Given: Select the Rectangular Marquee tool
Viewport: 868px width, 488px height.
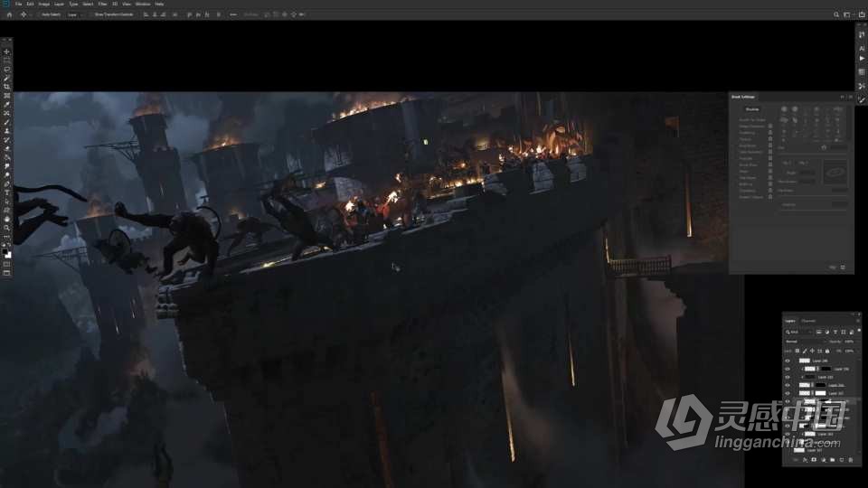Looking at the screenshot, I should coord(6,61).
